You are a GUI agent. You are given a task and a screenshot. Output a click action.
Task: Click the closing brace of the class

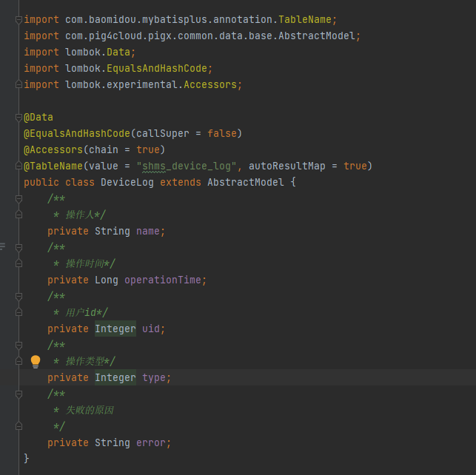point(27,459)
